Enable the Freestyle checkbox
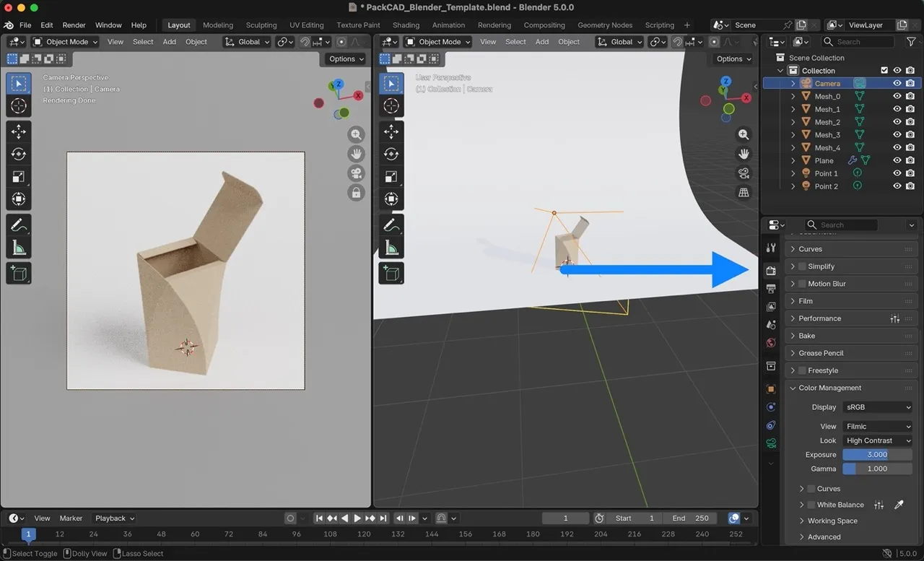 pos(802,370)
